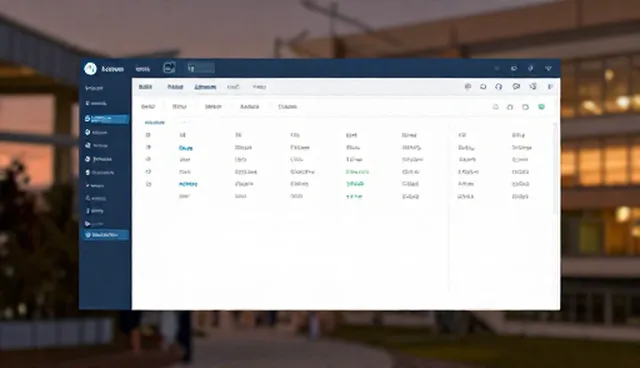The width and height of the screenshot is (640, 368).
Task: Click the square outlined icon in header bar
Action: coord(169,68)
